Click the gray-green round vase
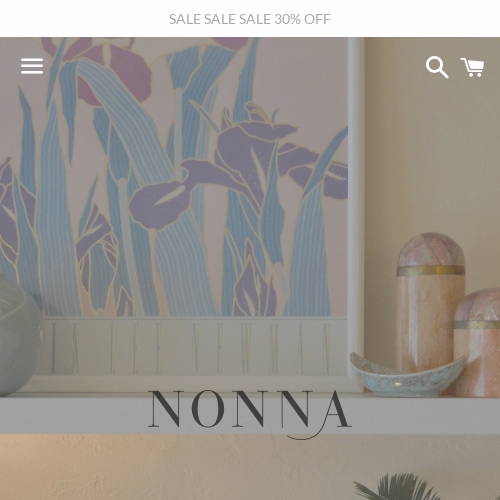 click(20, 335)
